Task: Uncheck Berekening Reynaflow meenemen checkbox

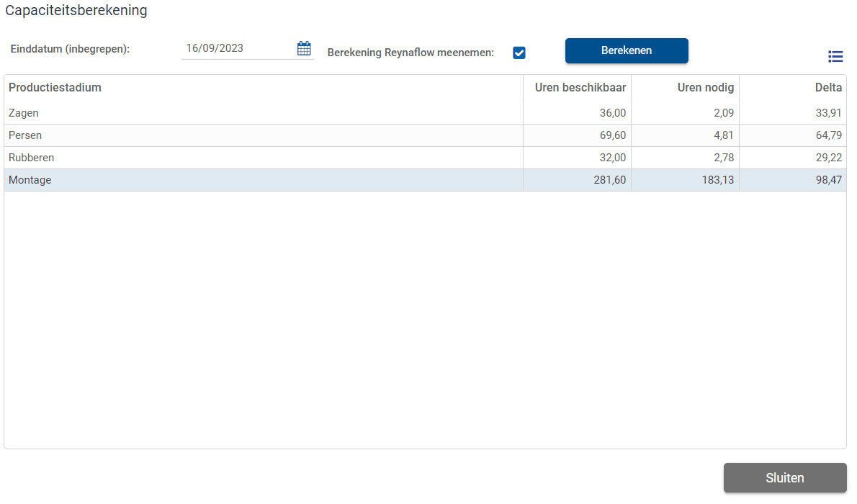Action: [x=519, y=53]
